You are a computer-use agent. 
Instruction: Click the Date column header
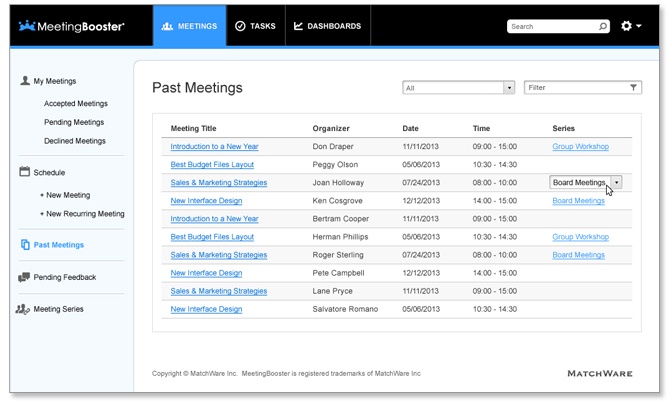(x=410, y=128)
